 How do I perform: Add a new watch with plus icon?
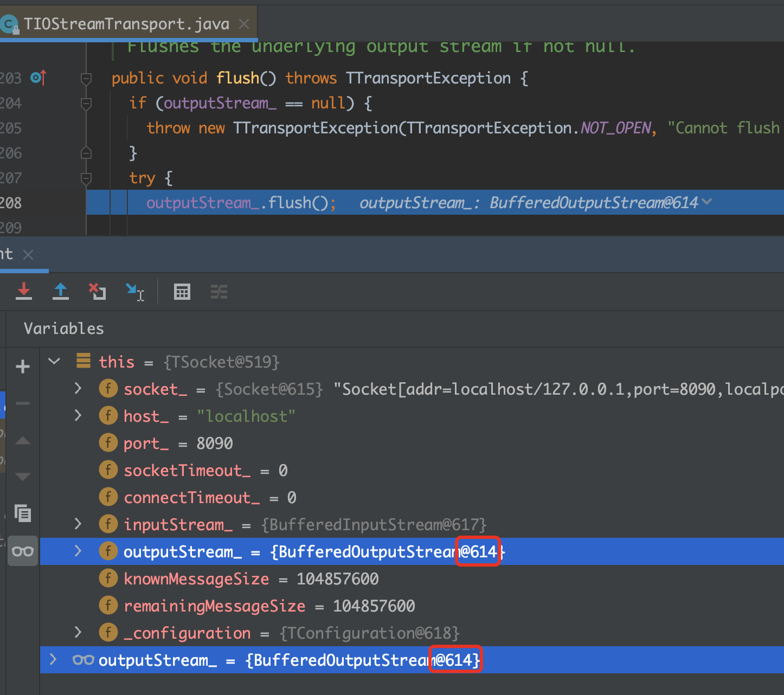23,367
